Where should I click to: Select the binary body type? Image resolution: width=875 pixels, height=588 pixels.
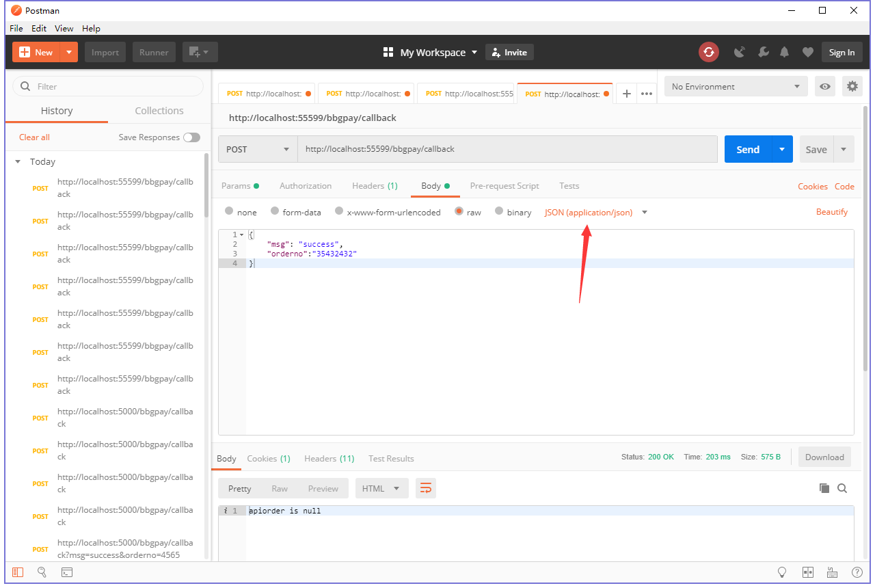pos(499,211)
